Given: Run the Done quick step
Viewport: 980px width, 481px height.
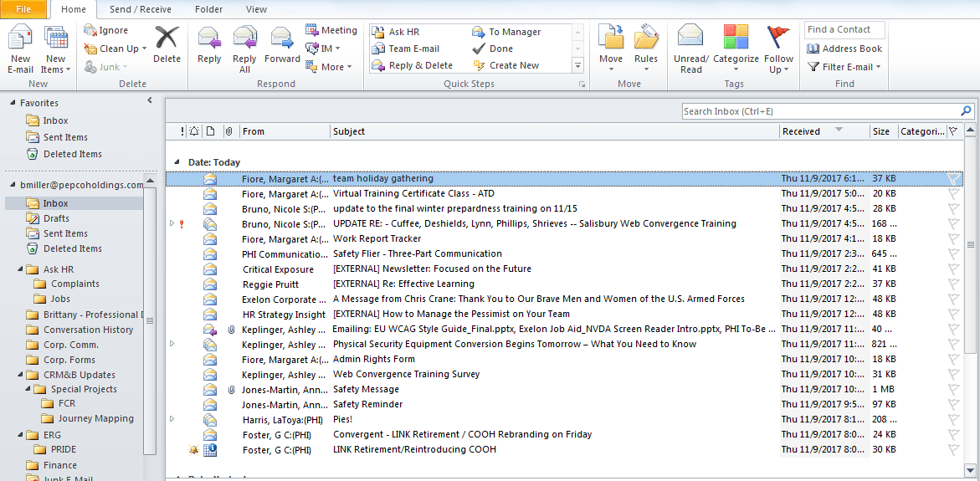Looking at the screenshot, I should [x=492, y=49].
